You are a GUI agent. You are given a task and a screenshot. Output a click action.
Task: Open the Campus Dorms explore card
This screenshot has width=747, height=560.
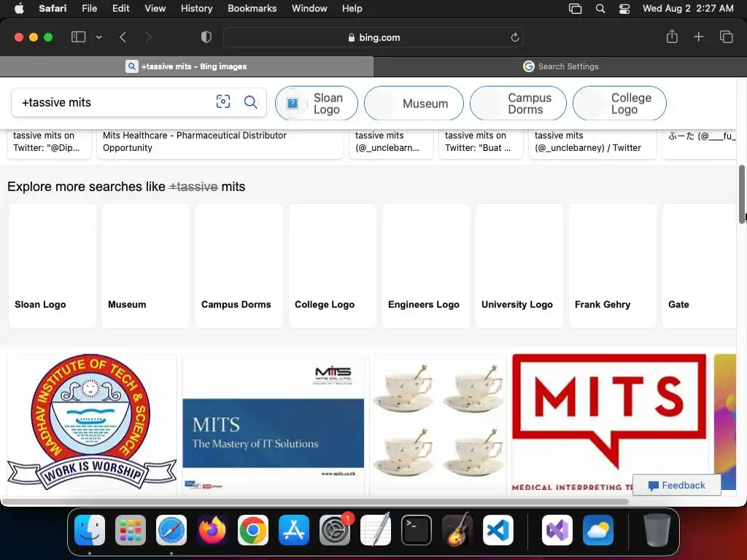pos(239,265)
